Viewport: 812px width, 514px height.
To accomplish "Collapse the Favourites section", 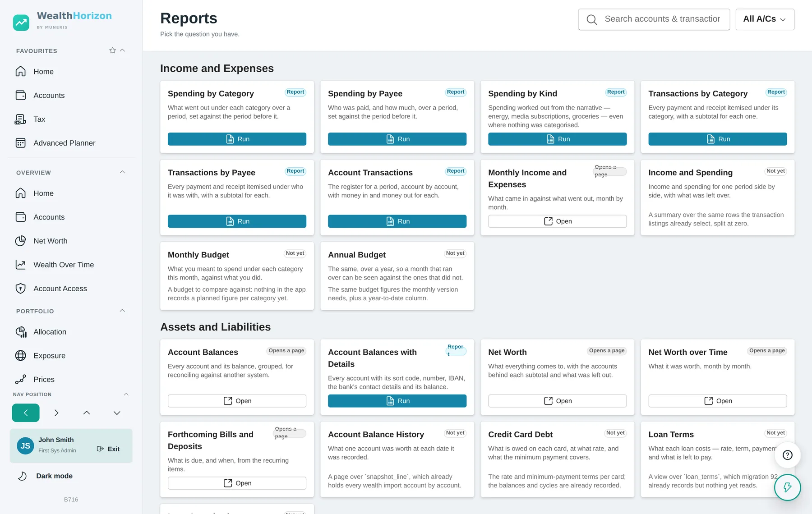I will (x=122, y=50).
